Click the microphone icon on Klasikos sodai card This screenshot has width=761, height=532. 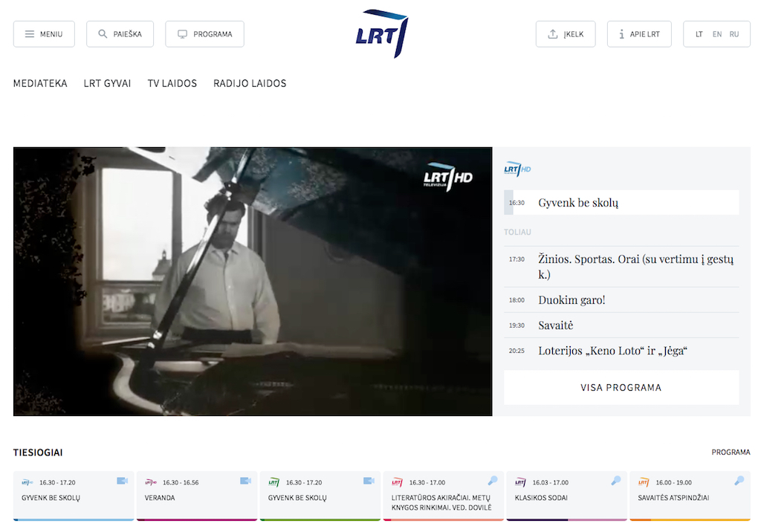click(615, 481)
